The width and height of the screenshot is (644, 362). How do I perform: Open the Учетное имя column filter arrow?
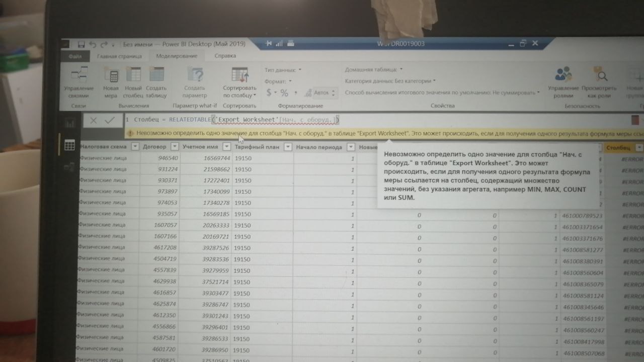226,147
